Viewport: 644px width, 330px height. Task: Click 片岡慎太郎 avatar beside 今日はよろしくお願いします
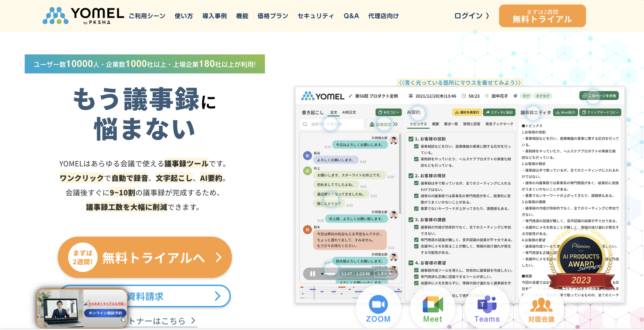pos(394,140)
